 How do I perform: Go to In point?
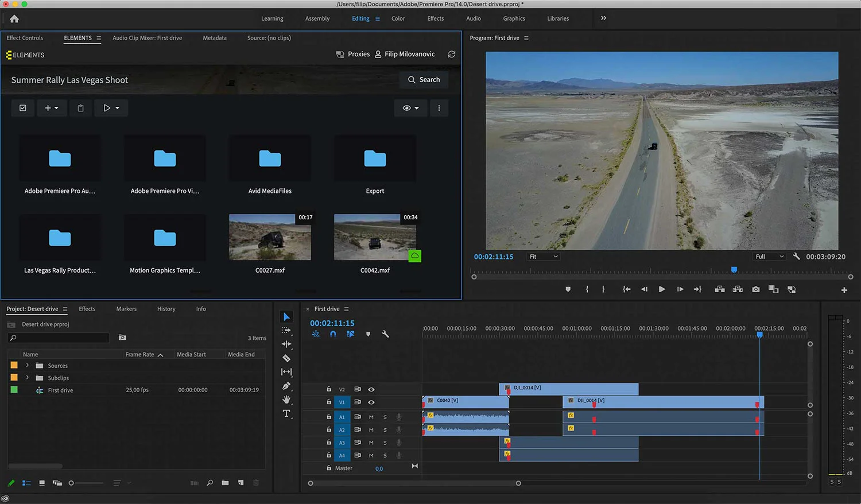click(626, 289)
